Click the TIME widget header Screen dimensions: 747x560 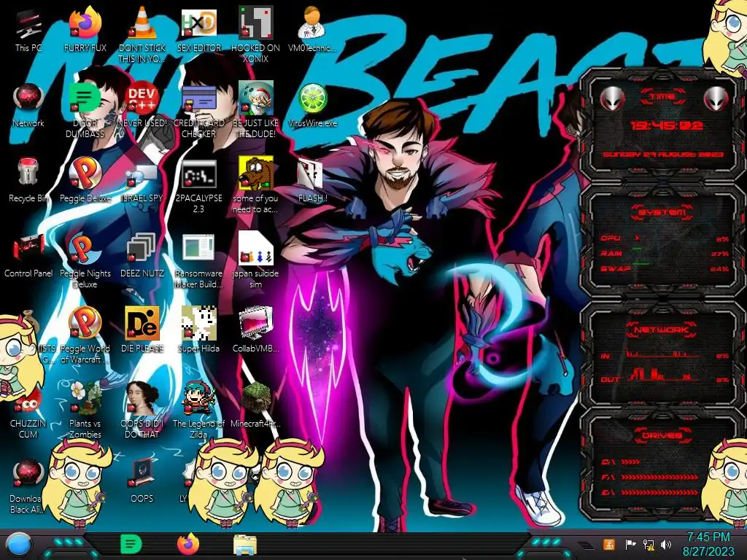pyautogui.click(x=662, y=96)
